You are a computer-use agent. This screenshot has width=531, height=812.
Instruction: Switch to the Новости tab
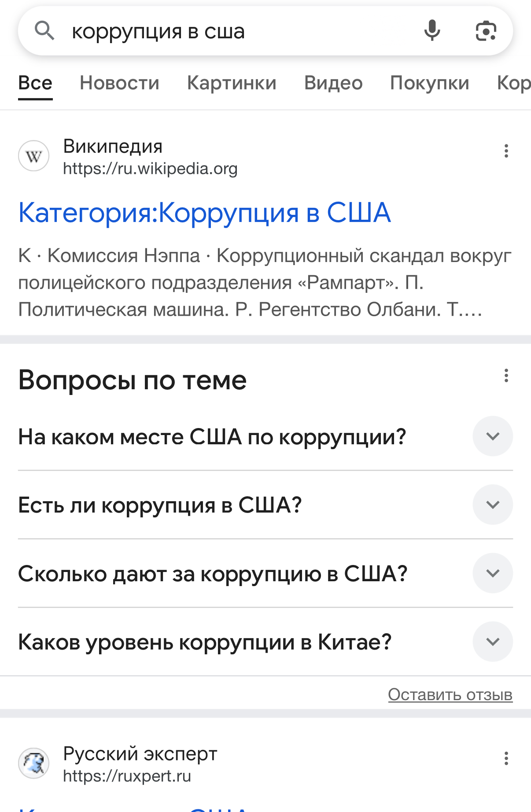click(x=119, y=83)
